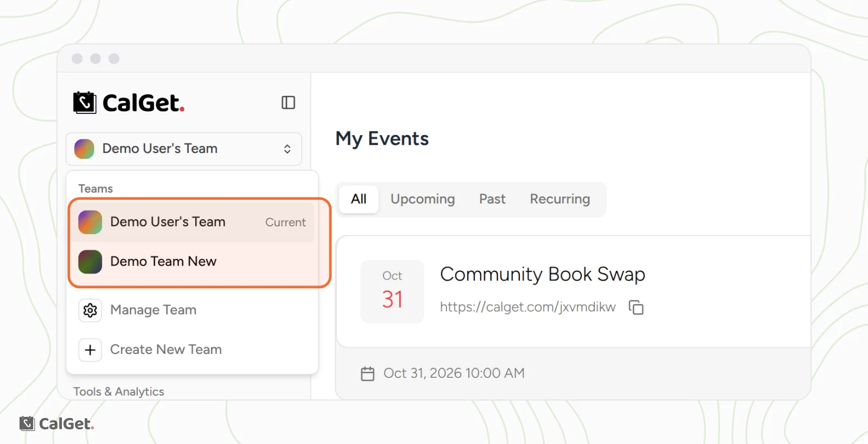
Task: Collapse the sidebar with the panel icon
Action: [x=288, y=103]
